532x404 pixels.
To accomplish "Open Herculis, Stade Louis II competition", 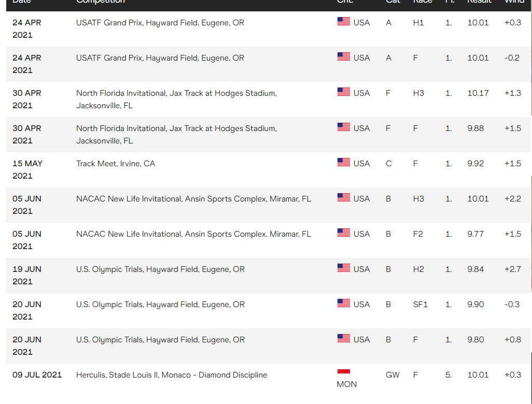I will [x=171, y=375].
